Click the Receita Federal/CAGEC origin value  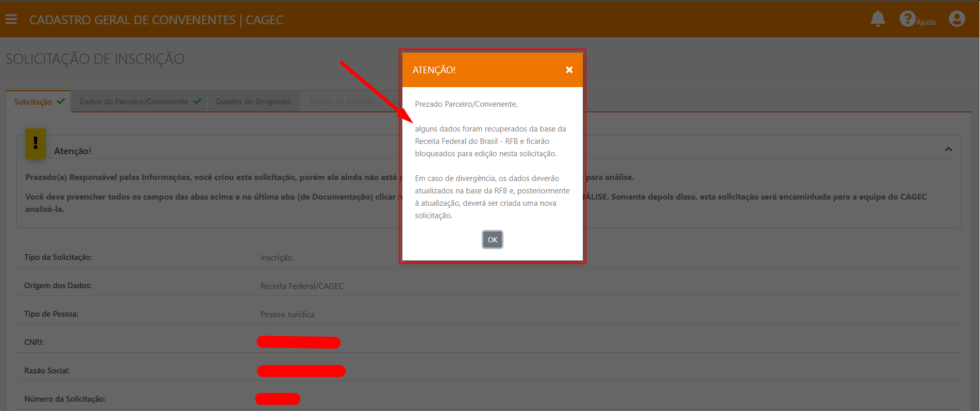[302, 286]
